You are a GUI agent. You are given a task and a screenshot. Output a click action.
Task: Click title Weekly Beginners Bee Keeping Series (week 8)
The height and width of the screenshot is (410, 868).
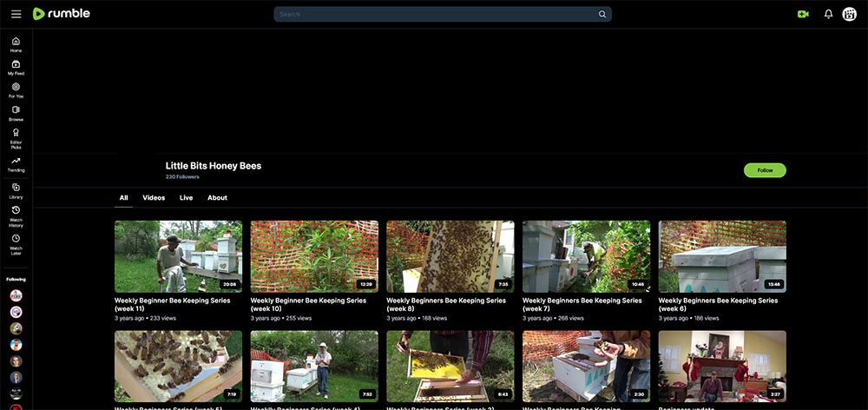point(446,304)
